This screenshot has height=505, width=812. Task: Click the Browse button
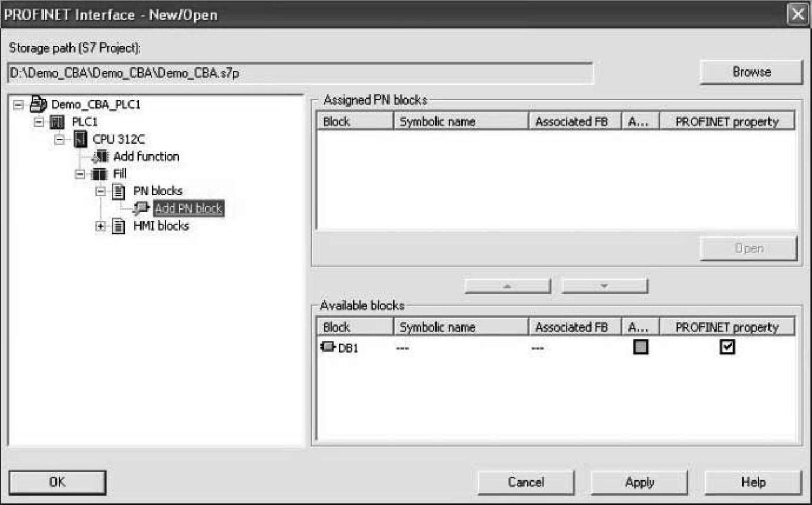click(x=752, y=72)
